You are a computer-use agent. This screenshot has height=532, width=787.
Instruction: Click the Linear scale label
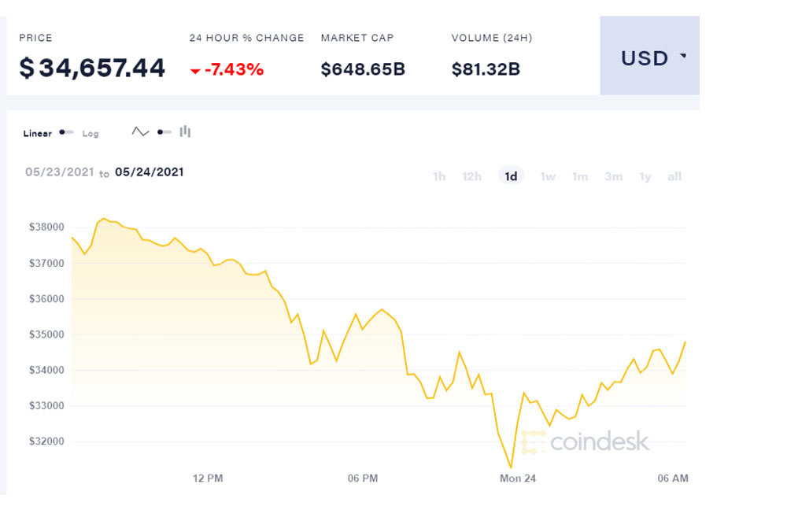[x=37, y=134]
